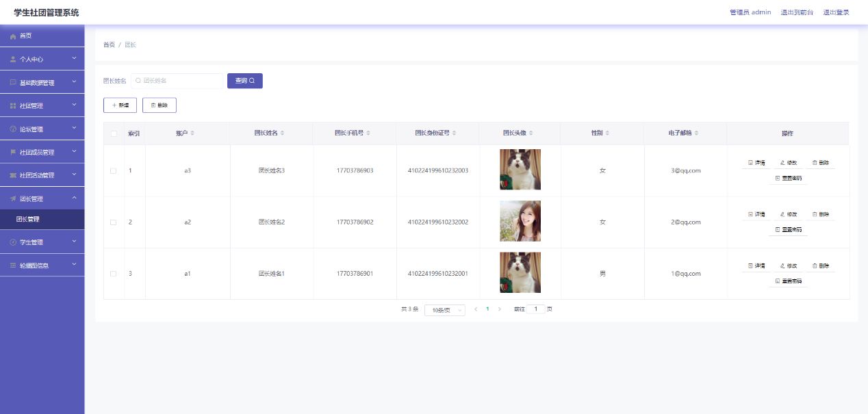The height and width of the screenshot is (414, 868).
Task: Check the row checkbox for account a2
Action: click(114, 222)
